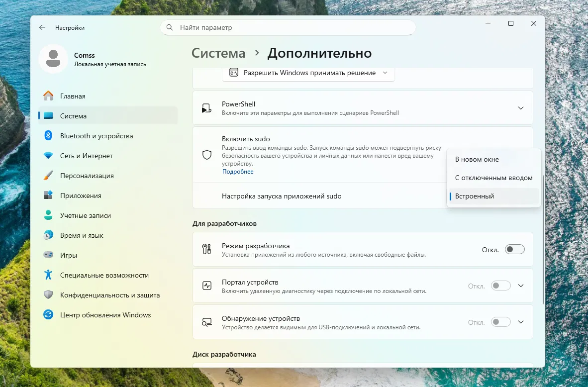588x387 pixels.
Task: Click inside Найти параметр search field
Action: [x=288, y=27]
